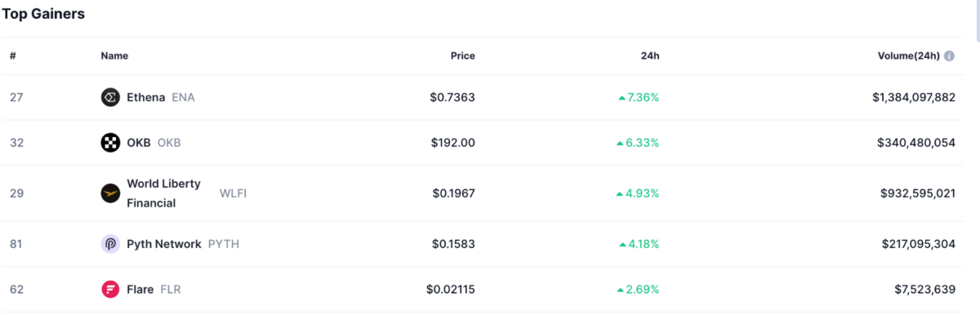Sort by the Name column header
Viewport: 980px width, 315px height.
coord(114,56)
